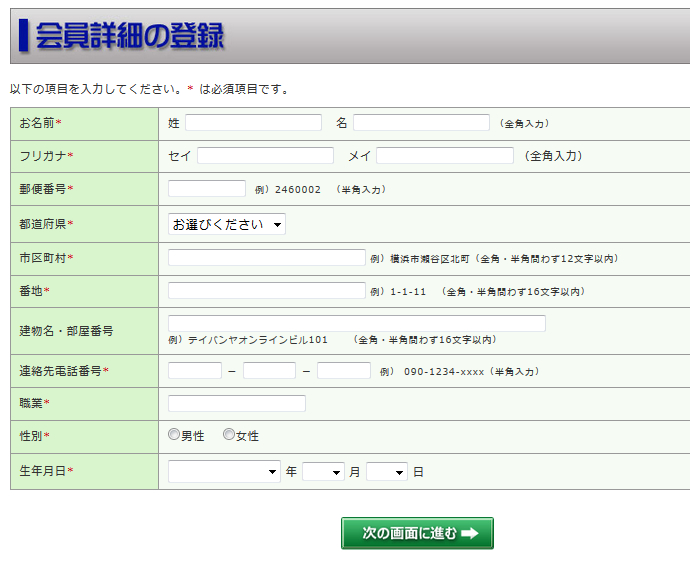Click the last phone number box
690x562 pixels.
tap(344, 371)
